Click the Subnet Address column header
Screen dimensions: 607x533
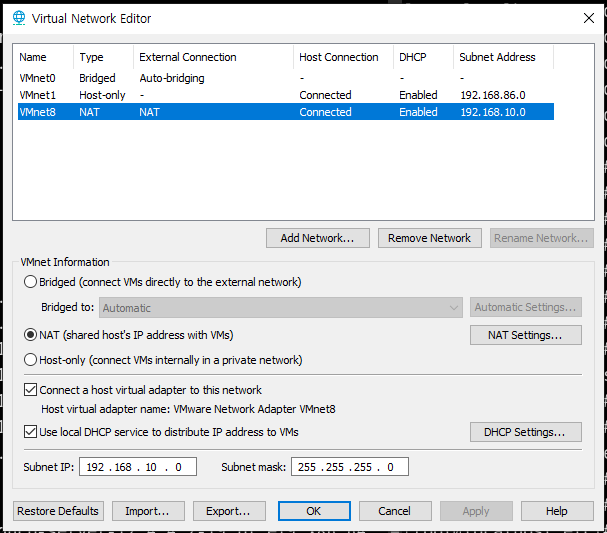pos(504,57)
